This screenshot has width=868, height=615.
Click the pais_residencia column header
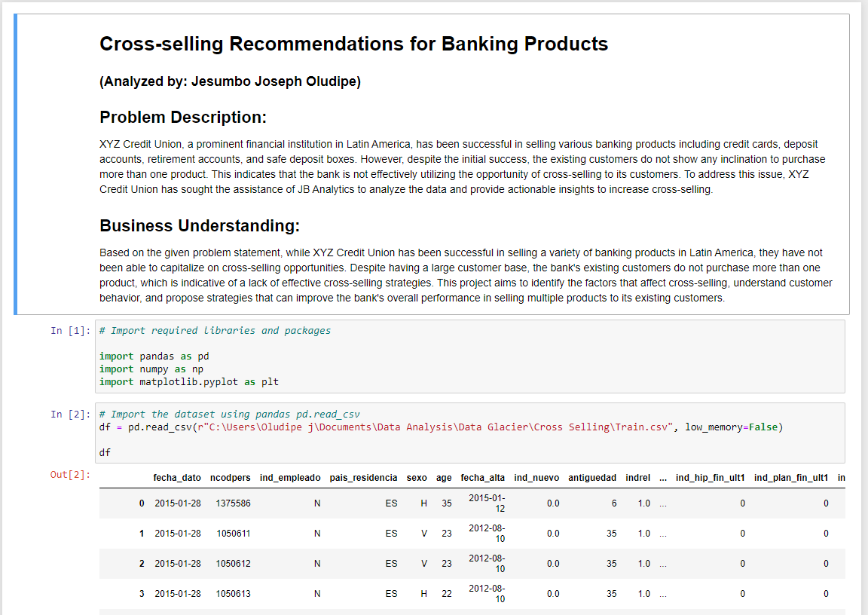point(363,478)
